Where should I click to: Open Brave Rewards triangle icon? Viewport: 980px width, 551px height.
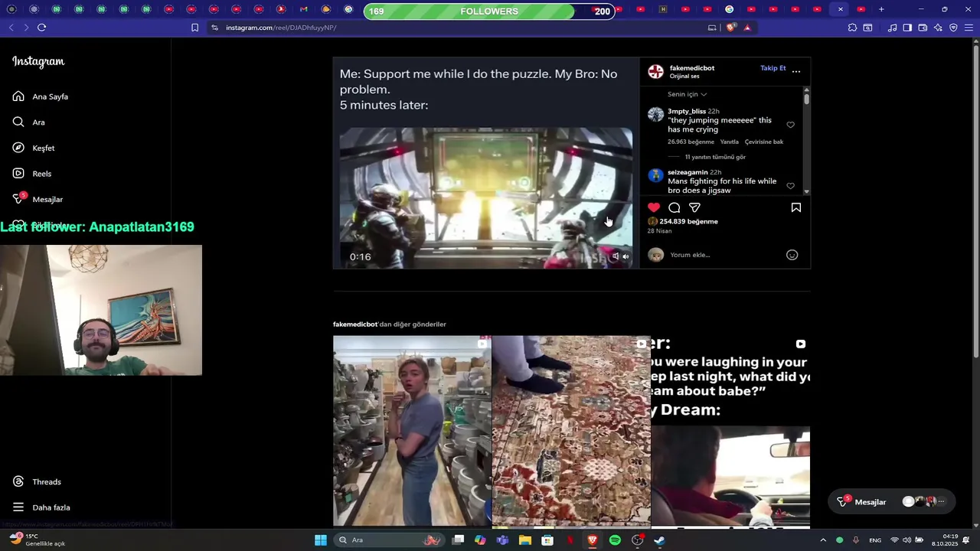coord(747,28)
